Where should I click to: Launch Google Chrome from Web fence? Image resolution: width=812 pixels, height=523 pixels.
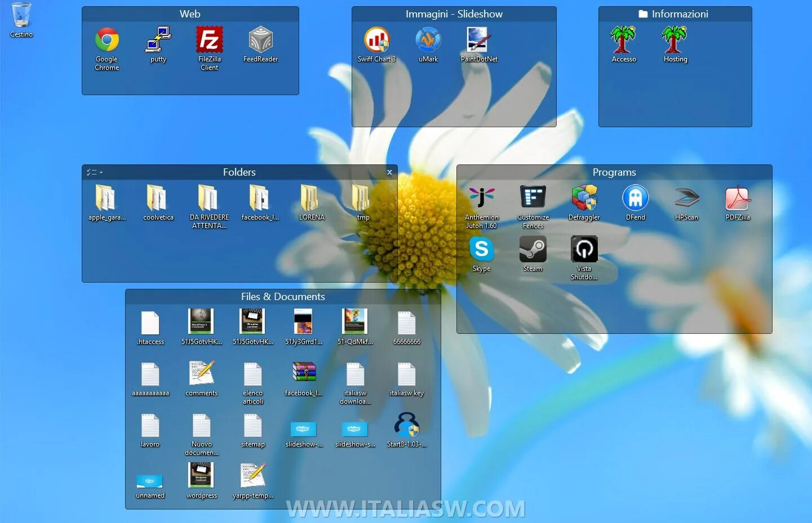pyautogui.click(x=107, y=48)
